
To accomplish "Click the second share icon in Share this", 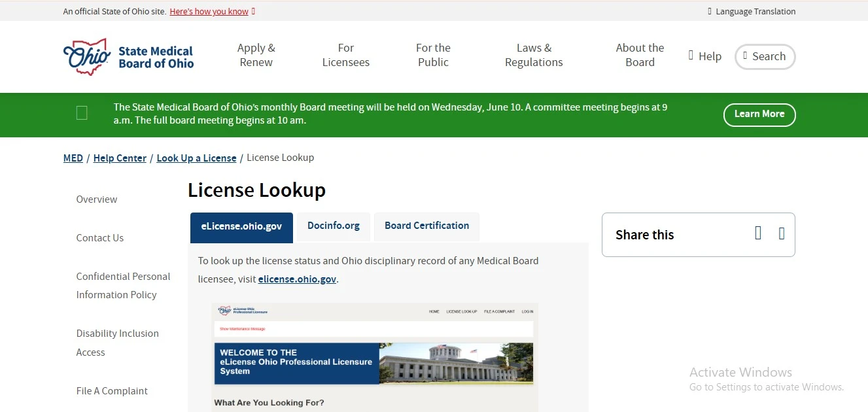I will point(782,233).
